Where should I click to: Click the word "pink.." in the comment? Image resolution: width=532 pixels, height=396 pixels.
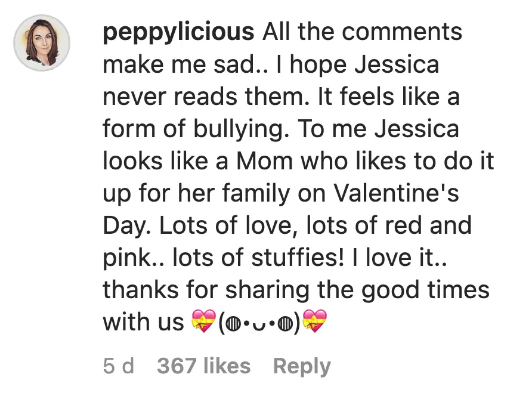pos(134,259)
